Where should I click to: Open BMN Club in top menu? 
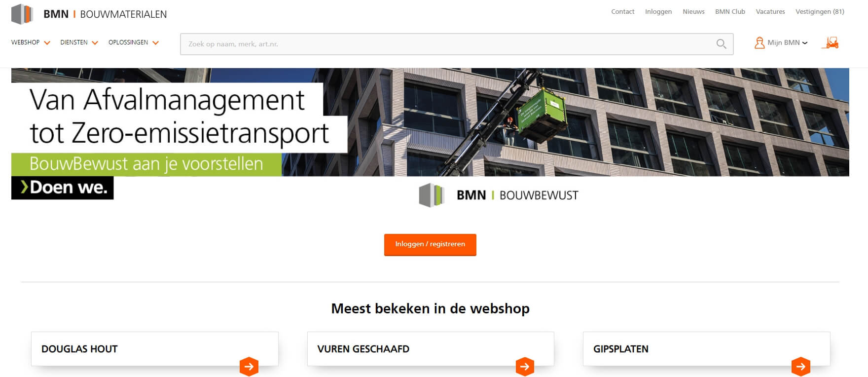click(730, 11)
